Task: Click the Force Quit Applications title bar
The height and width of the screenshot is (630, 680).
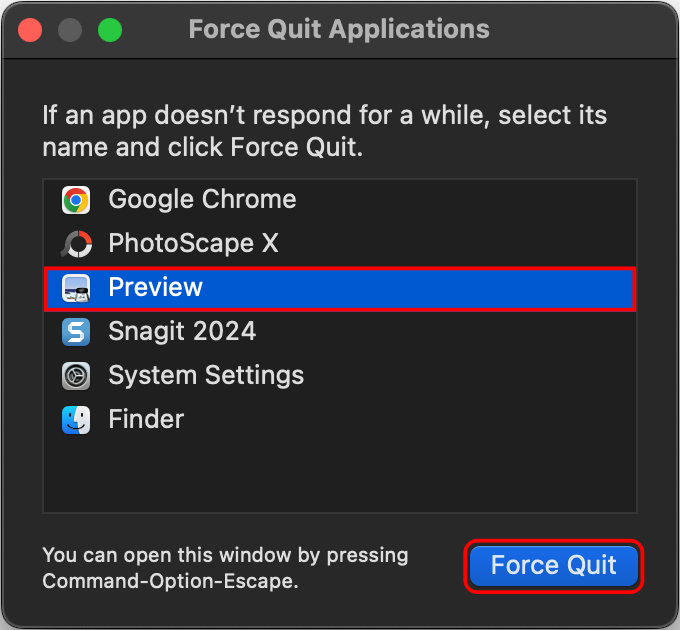Action: pos(339,29)
